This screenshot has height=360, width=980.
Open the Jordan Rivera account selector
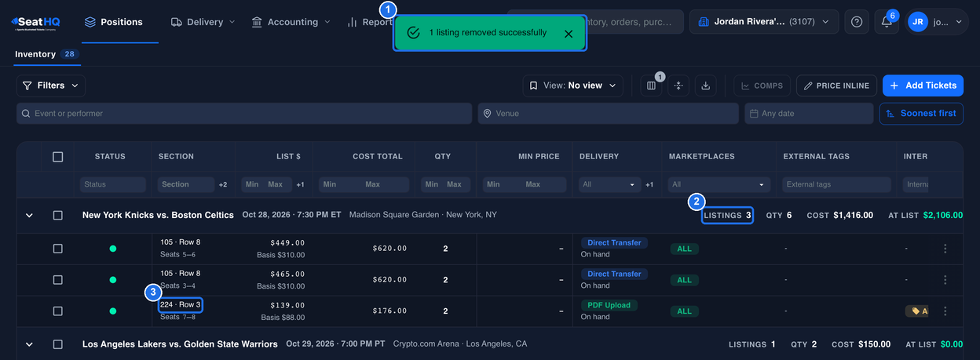(x=764, y=22)
